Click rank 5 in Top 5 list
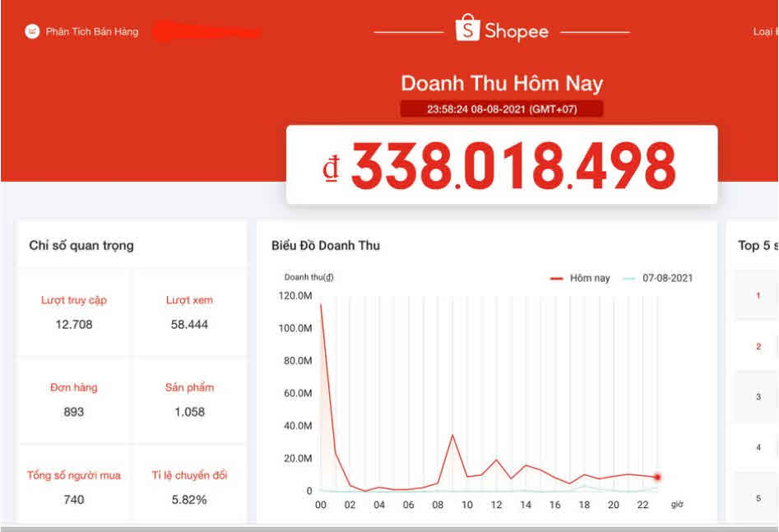 [758, 498]
